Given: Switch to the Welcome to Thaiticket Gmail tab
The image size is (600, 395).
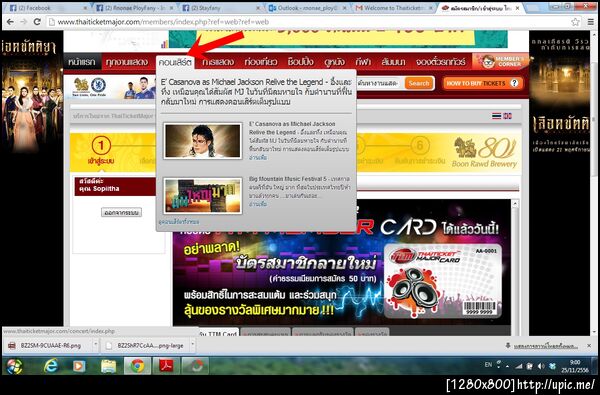Looking at the screenshot, I should pos(393,8).
